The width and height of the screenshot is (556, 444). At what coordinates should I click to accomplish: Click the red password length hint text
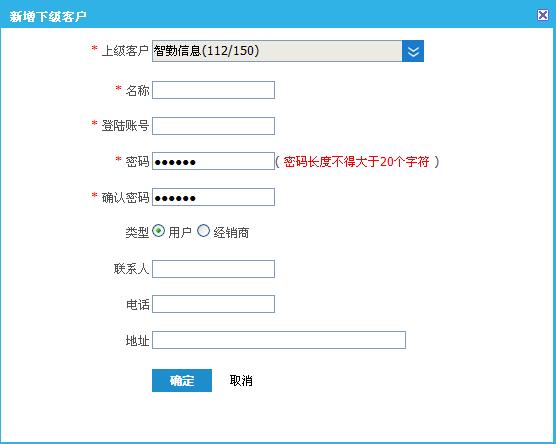coord(357,162)
